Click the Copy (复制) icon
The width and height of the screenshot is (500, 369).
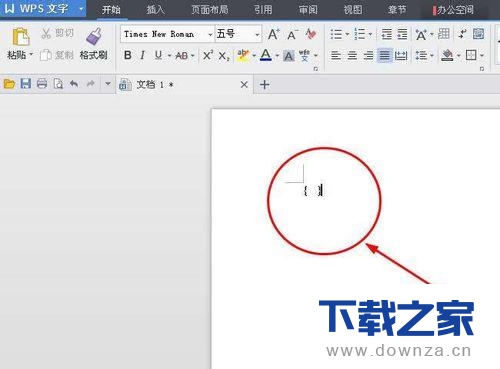(45, 55)
